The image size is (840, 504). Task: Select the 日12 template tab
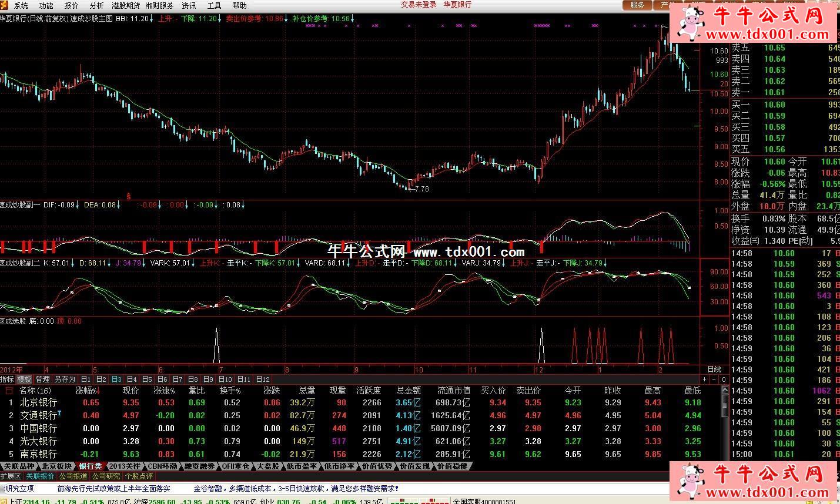tap(263, 379)
